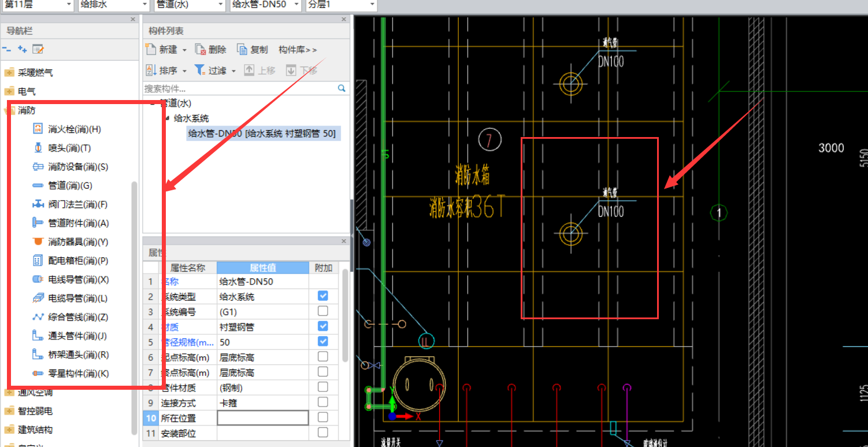868x447 pixels.
Task: Select the 电缆导管(消)(L) icon
Action: (x=38, y=298)
